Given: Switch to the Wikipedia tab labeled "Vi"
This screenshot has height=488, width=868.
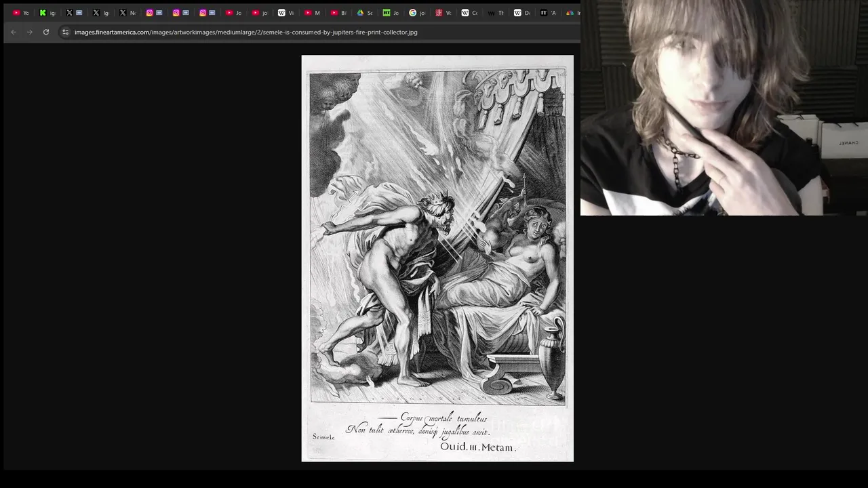Looking at the screenshot, I should [x=287, y=13].
